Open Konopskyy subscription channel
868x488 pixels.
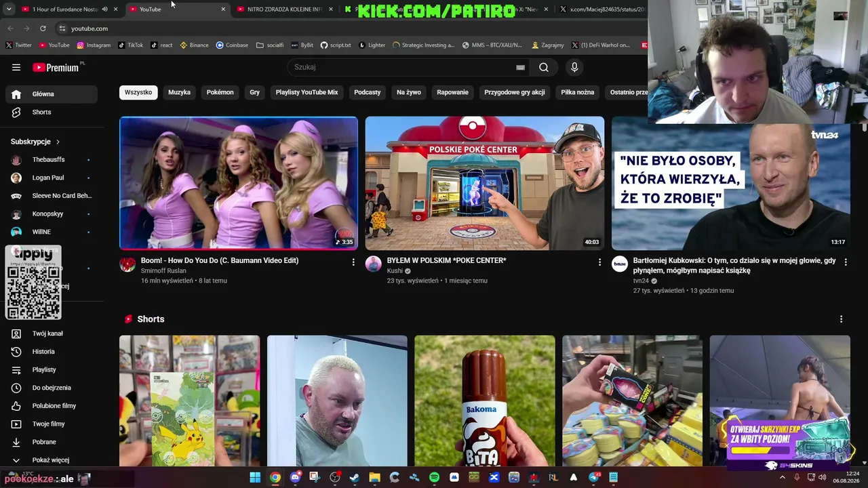click(x=52, y=214)
